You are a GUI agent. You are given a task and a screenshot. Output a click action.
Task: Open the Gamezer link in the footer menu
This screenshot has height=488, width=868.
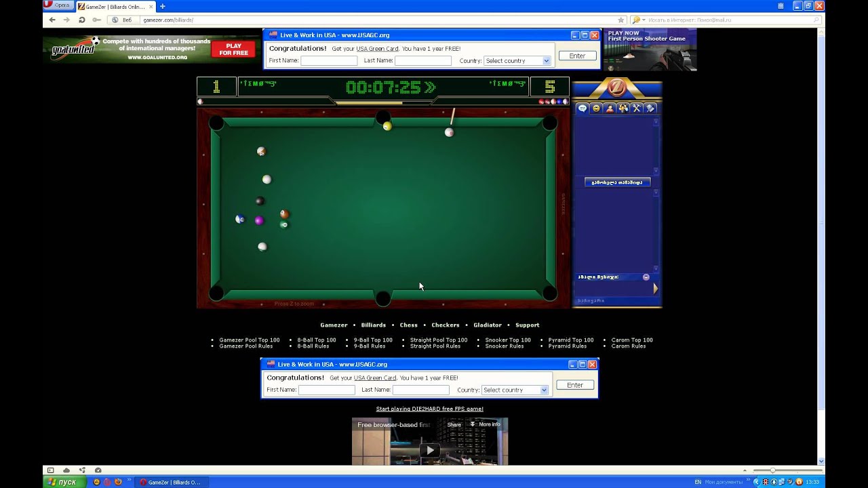click(334, 325)
